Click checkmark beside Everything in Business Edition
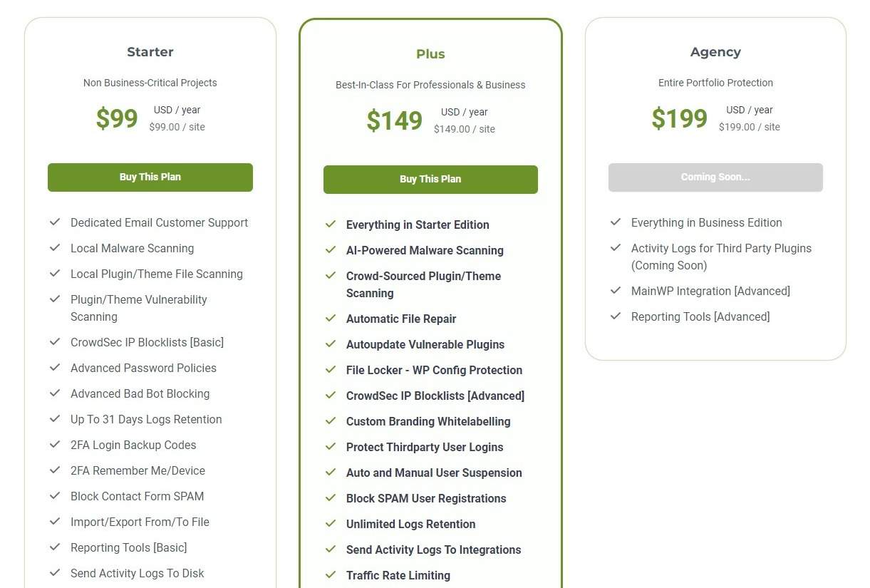Image resolution: width=870 pixels, height=588 pixels. point(616,222)
